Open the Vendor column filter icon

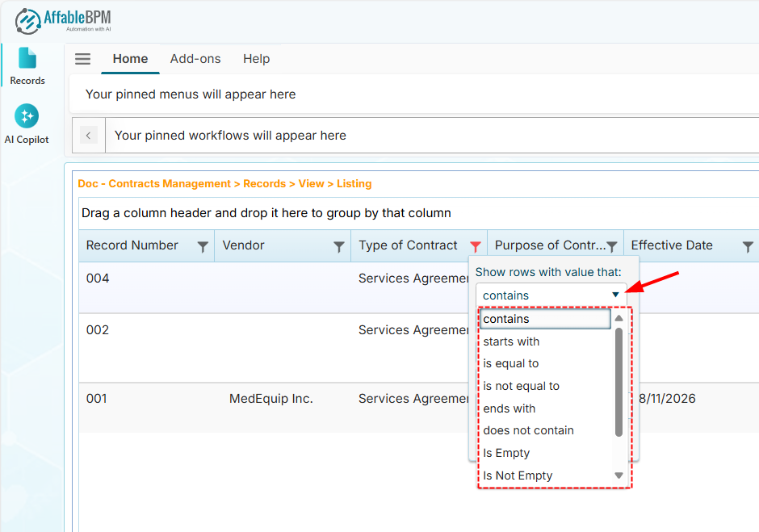click(x=339, y=247)
